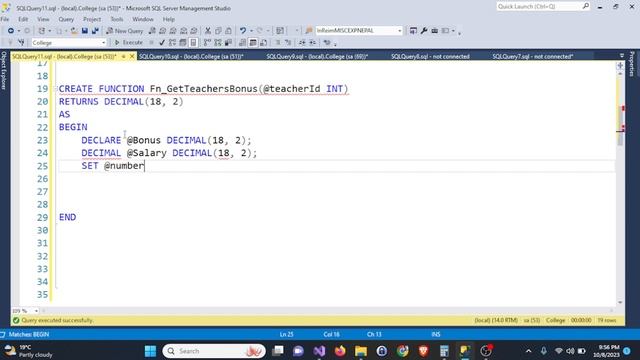Select Results to Text option
This screenshot has width=640, height=360.
click(x=242, y=42)
